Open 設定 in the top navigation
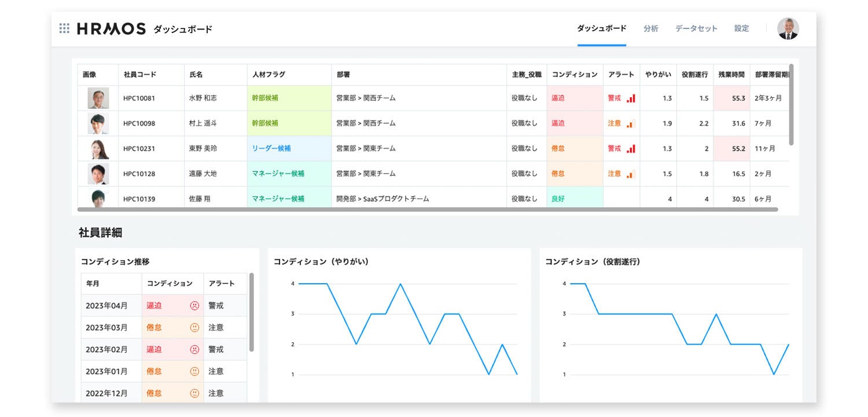Viewport: 868px width, 417px height. [741, 28]
